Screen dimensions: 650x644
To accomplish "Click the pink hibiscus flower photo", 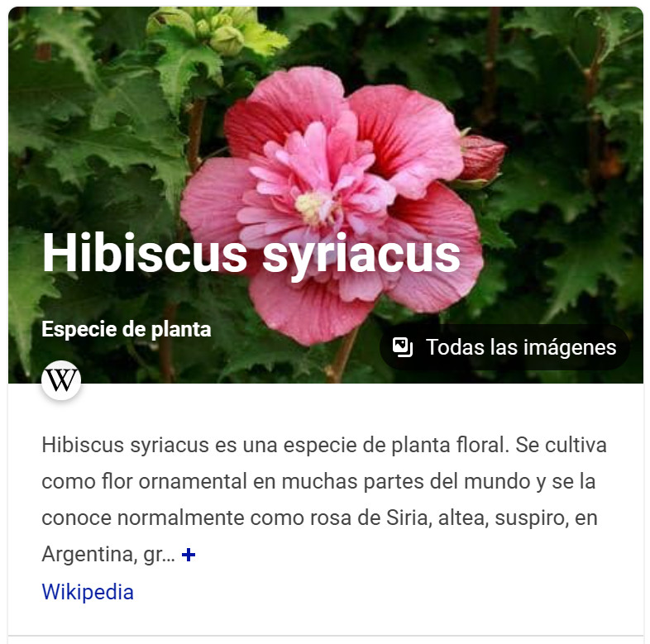I will point(332,205).
